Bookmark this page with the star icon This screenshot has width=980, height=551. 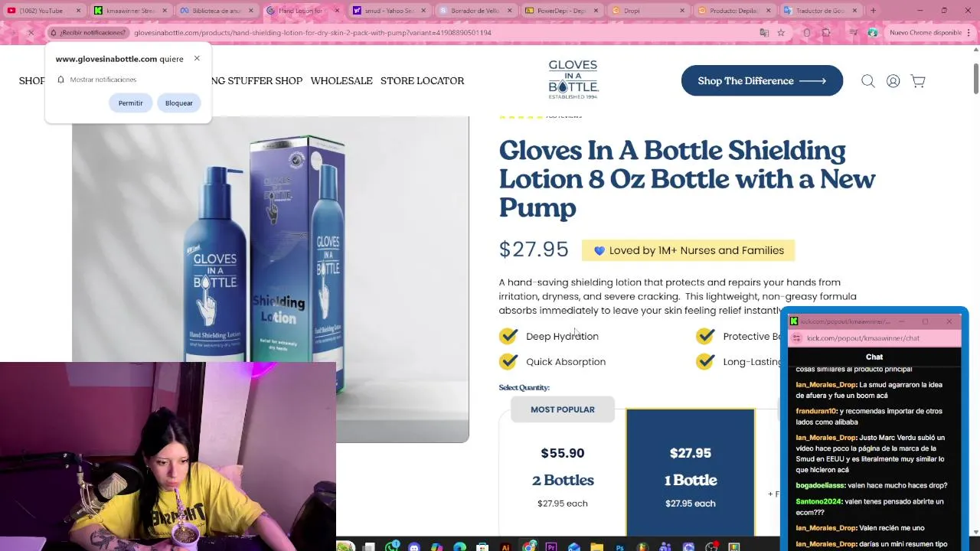(781, 33)
